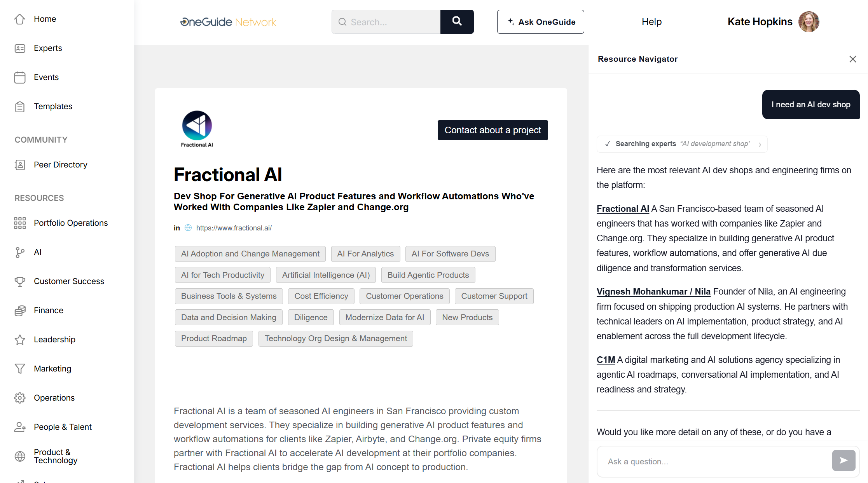Select the AI For Analytics tag
868x483 pixels.
click(x=365, y=254)
